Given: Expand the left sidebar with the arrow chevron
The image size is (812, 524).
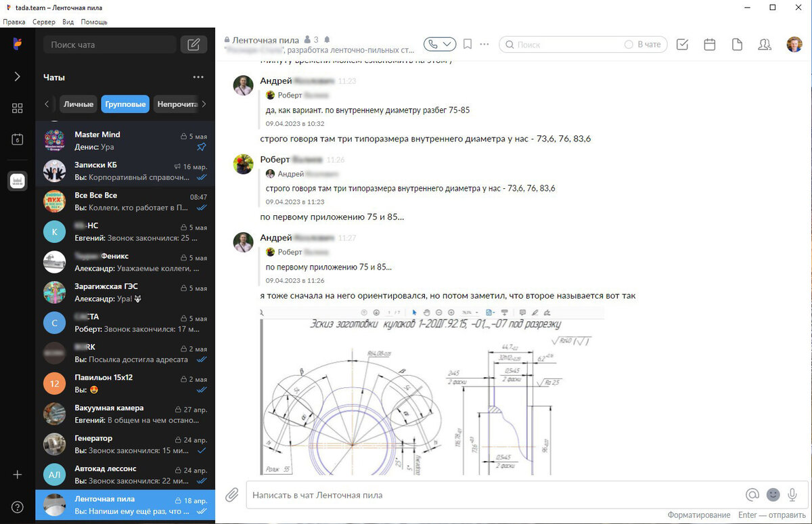Looking at the screenshot, I should pos(17,77).
